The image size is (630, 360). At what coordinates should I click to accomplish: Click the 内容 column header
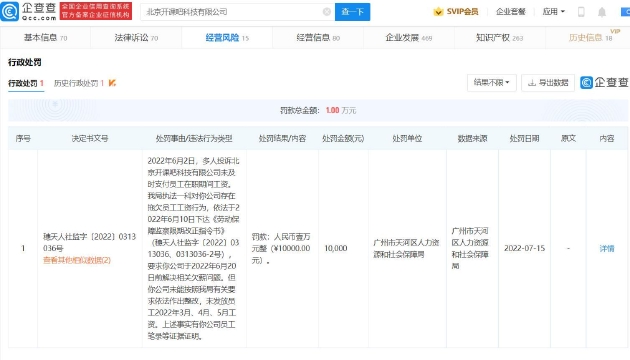(607, 138)
